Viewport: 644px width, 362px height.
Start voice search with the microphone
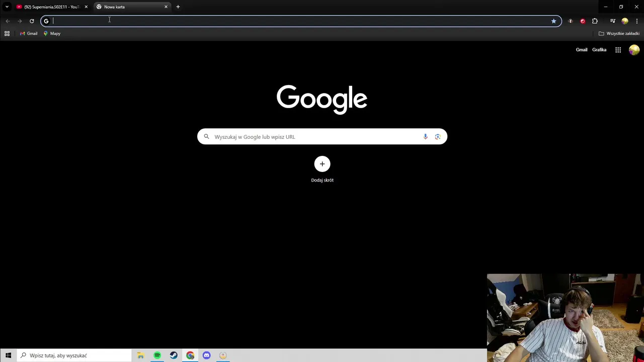pos(426,137)
